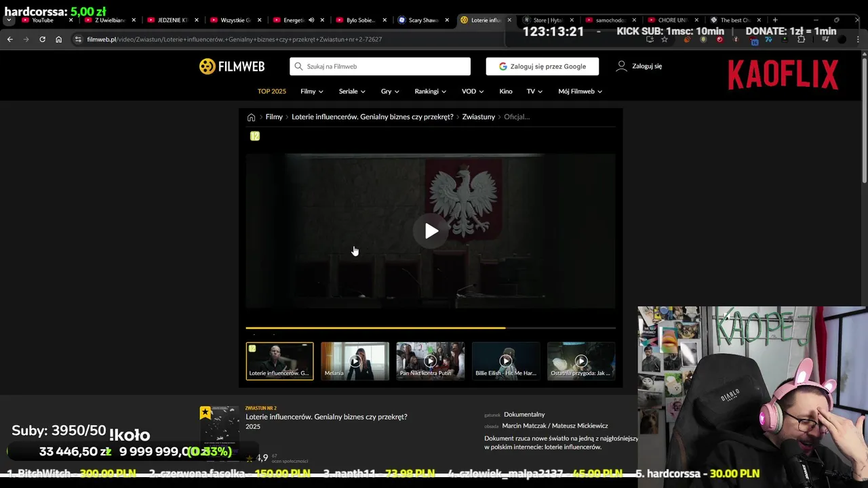Image resolution: width=868 pixels, height=488 pixels.
Task: Bookmark this page with the star icon
Action: click(x=664, y=39)
